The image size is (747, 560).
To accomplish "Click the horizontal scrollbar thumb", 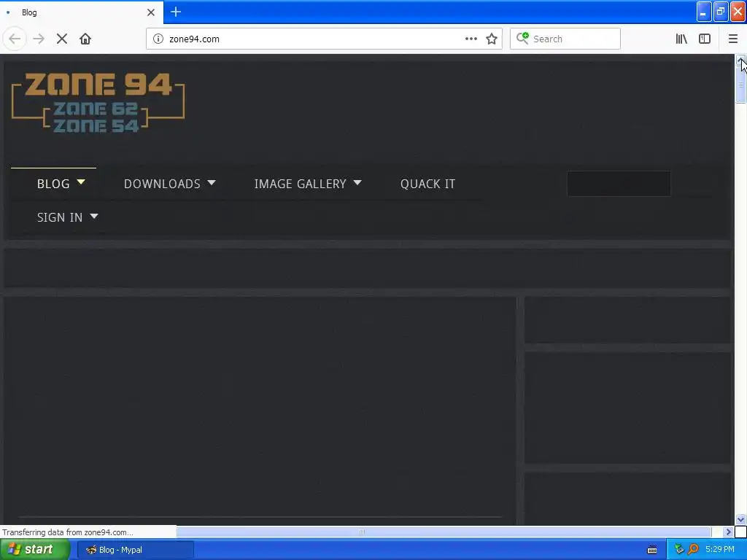I will pyautogui.click(x=362, y=532).
